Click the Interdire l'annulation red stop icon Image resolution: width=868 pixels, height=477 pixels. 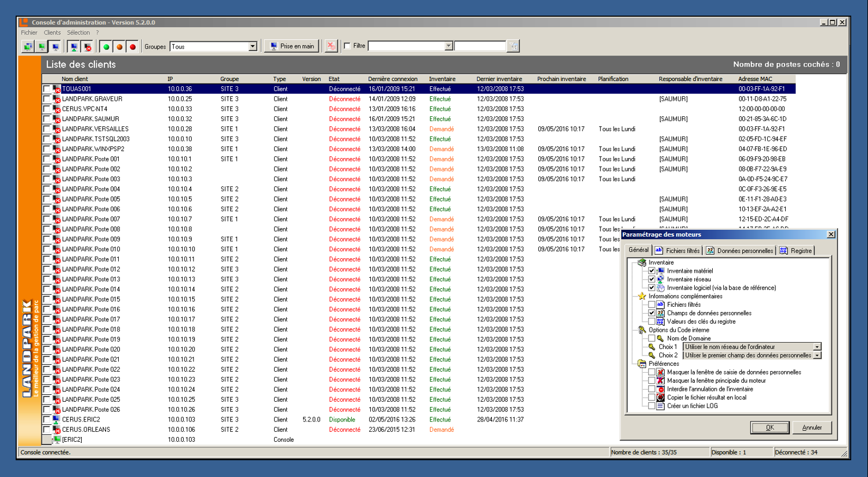[661, 389]
